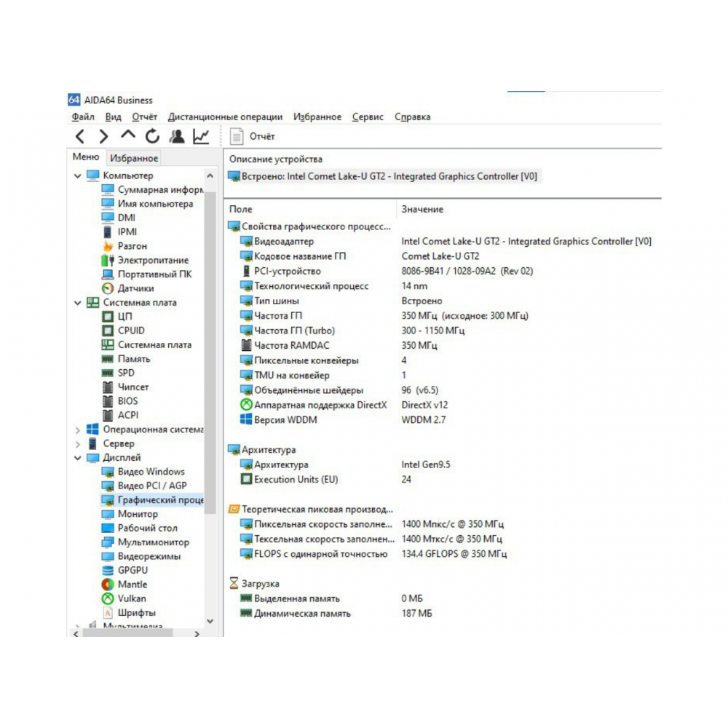Select the CPUID icon in the tree

108,331
